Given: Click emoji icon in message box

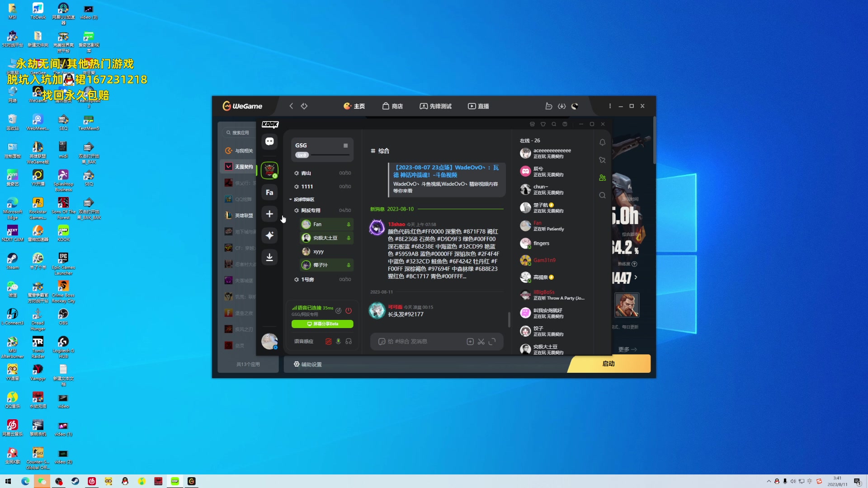Looking at the screenshot, I should tap(382, 342).
